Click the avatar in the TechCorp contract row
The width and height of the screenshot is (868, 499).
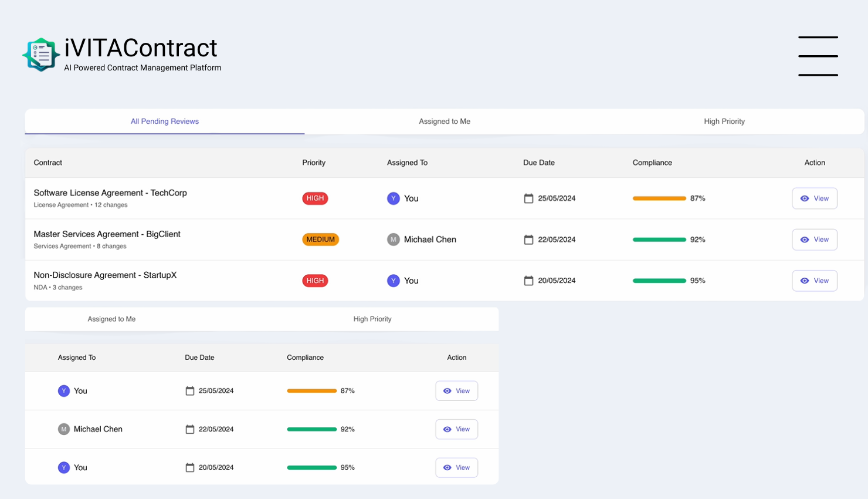393,198
